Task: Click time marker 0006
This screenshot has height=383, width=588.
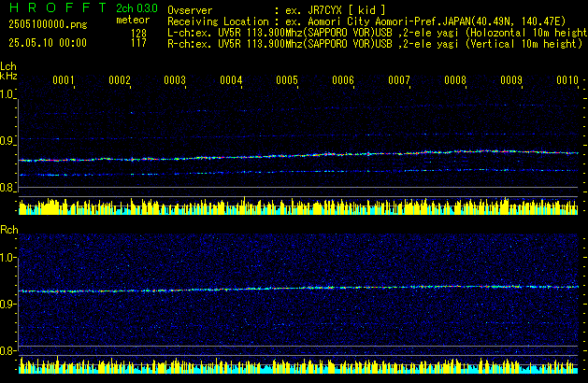Action: [x=343, y=80]
